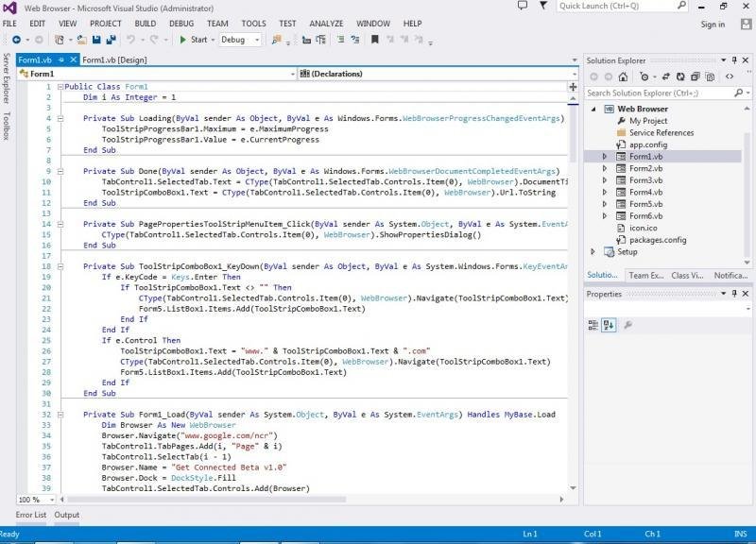756x544 pixels.
Task: Open the DEBUG menu
Action: point(180,23)
